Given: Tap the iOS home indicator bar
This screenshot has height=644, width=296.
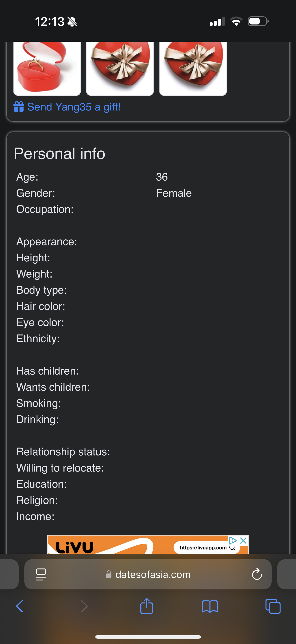Looking at the screenshot, I should coord(148,637).
